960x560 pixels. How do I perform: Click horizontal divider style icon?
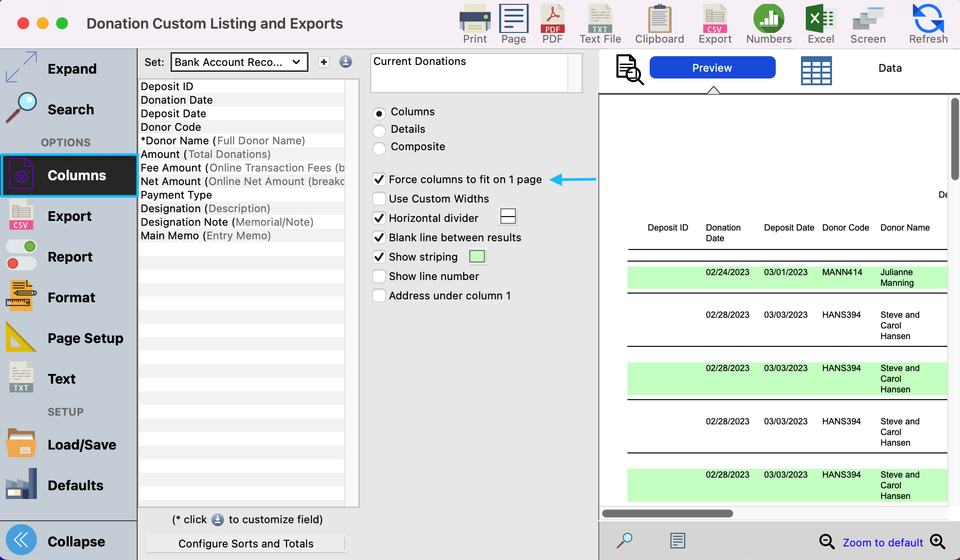(x=508, y=217)
